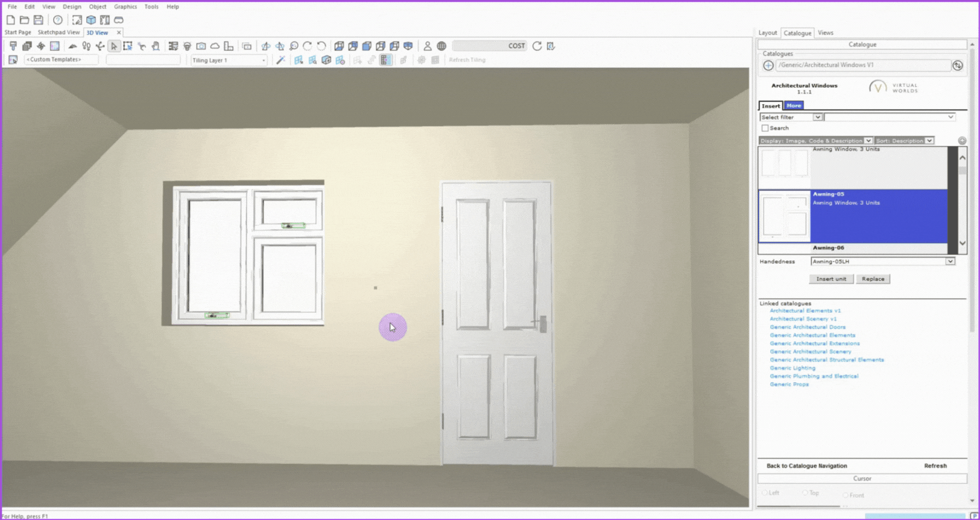
Task: Expand the Tiling Layer 1 dropdown
Action: click(x=264, y=60)
